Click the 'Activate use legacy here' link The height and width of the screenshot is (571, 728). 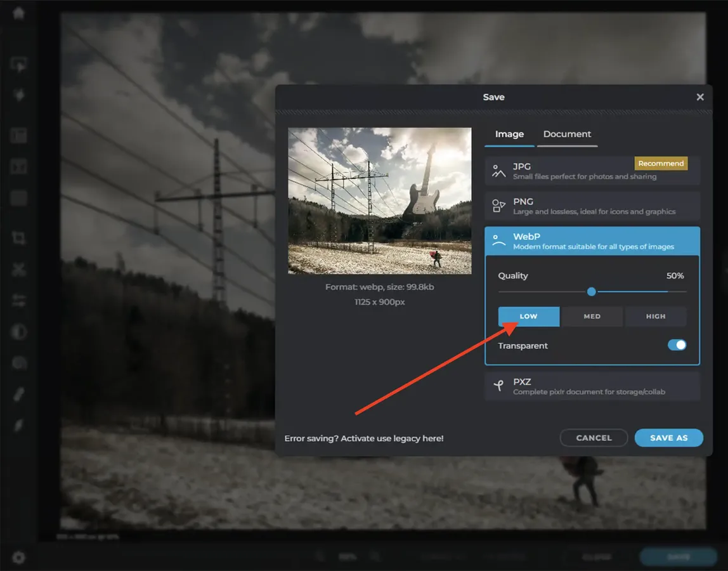pos(364,438)
